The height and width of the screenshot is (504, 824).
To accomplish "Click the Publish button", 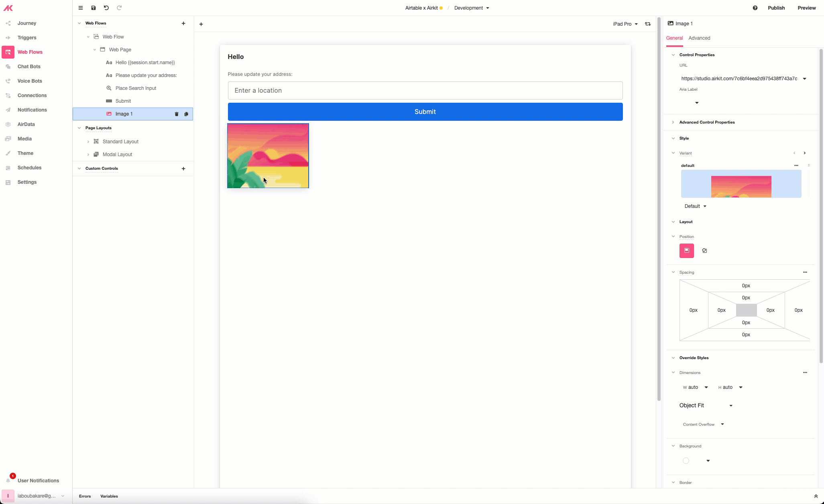I will click(776, 8).
